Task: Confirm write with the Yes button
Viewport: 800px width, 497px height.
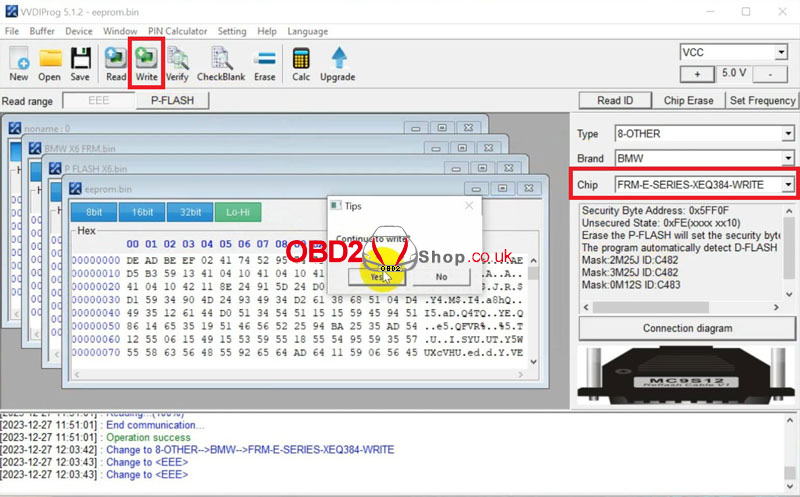Action: click(x=377, y=277)
